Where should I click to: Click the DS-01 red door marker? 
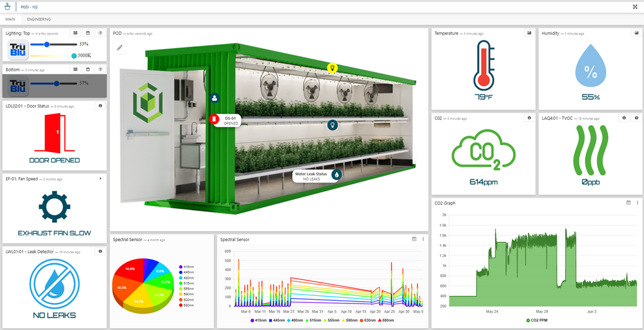[x=213, y=119]
